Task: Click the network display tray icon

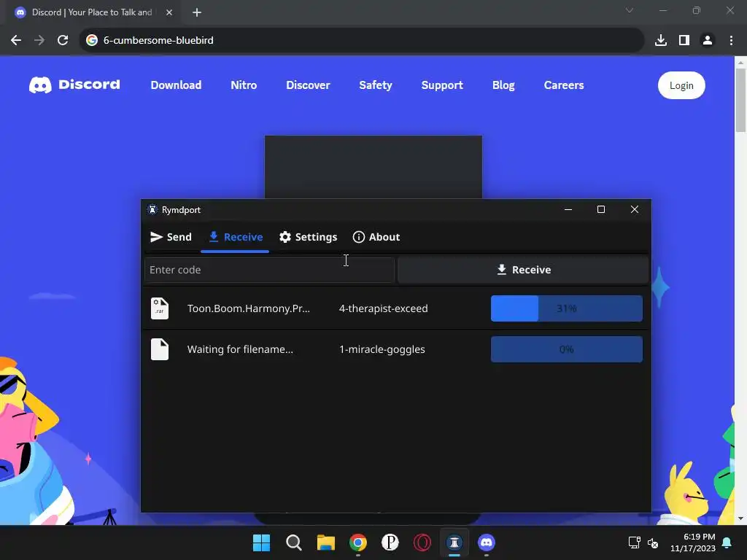Action: [634, 542]
